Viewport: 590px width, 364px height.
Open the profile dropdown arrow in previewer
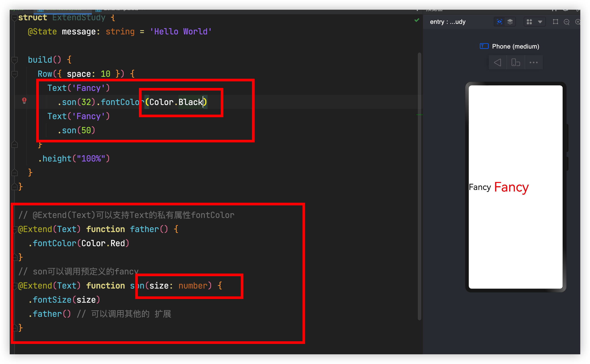point(540,22)
